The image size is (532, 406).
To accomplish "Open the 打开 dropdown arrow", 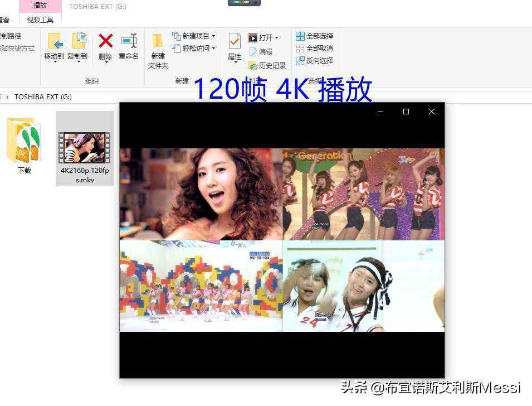I will 276,38.
